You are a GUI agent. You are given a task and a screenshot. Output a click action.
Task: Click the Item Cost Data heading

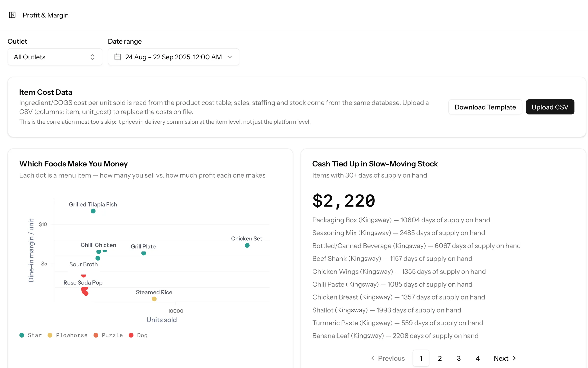pos(46,92)
